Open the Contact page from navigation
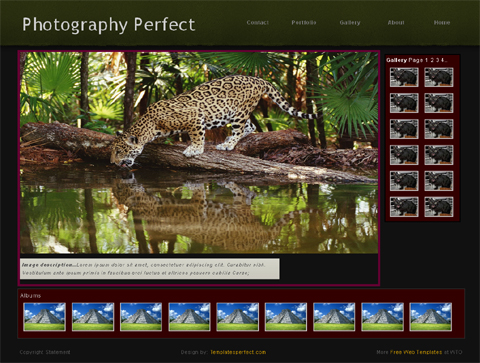The width and height of the screenshot is (480, 363). tap(257, 23)
